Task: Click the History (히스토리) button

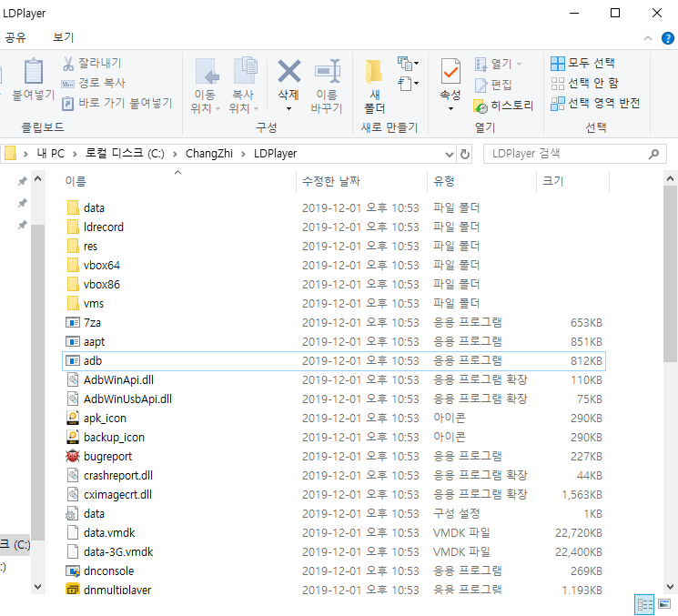Action: pos(503,106)
